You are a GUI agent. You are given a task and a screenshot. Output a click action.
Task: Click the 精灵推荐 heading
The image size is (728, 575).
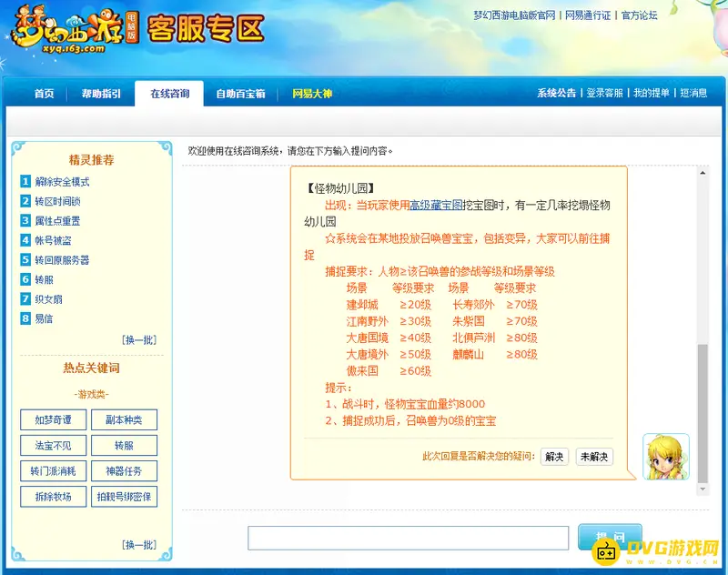(x=92, y=160)
